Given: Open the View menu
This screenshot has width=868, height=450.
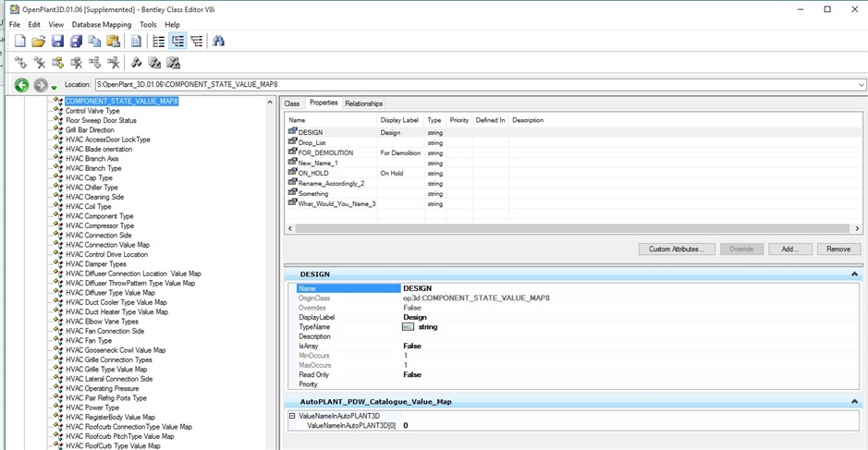Looking at the screenshot, I should [x=55, y=24].
